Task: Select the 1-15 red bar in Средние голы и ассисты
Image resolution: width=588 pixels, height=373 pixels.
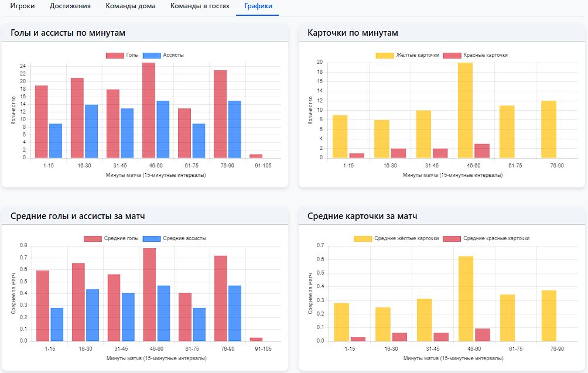Action: pos(43,306)
